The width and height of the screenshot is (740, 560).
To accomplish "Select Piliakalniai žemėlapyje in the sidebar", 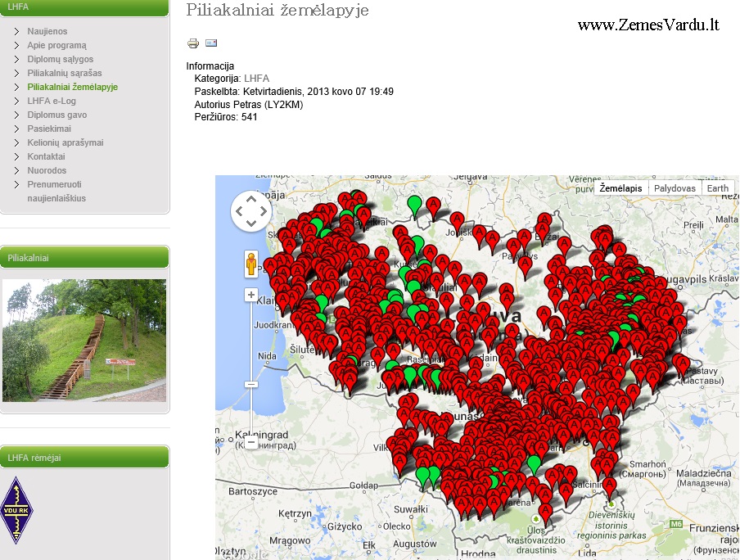I will (73, 87).
